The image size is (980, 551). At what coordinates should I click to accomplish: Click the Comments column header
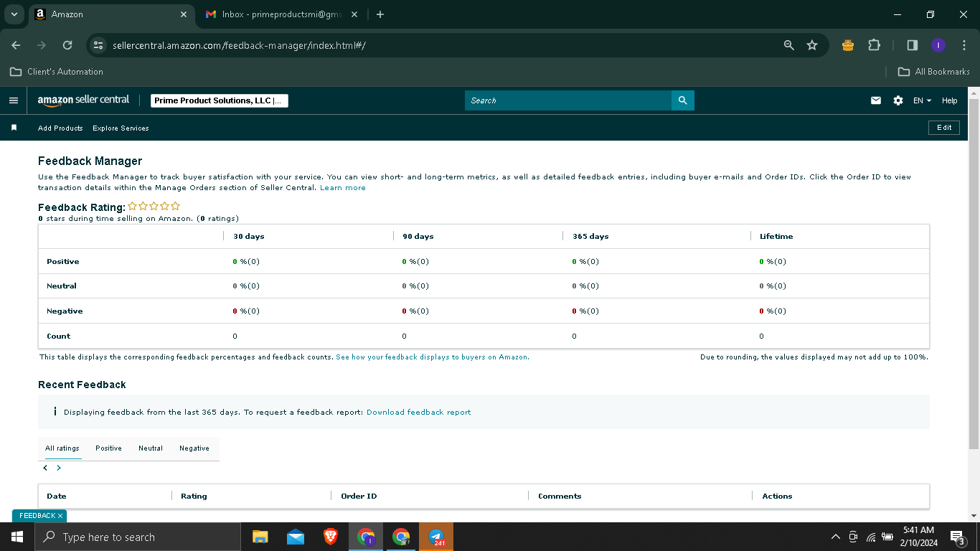(560, 496)
